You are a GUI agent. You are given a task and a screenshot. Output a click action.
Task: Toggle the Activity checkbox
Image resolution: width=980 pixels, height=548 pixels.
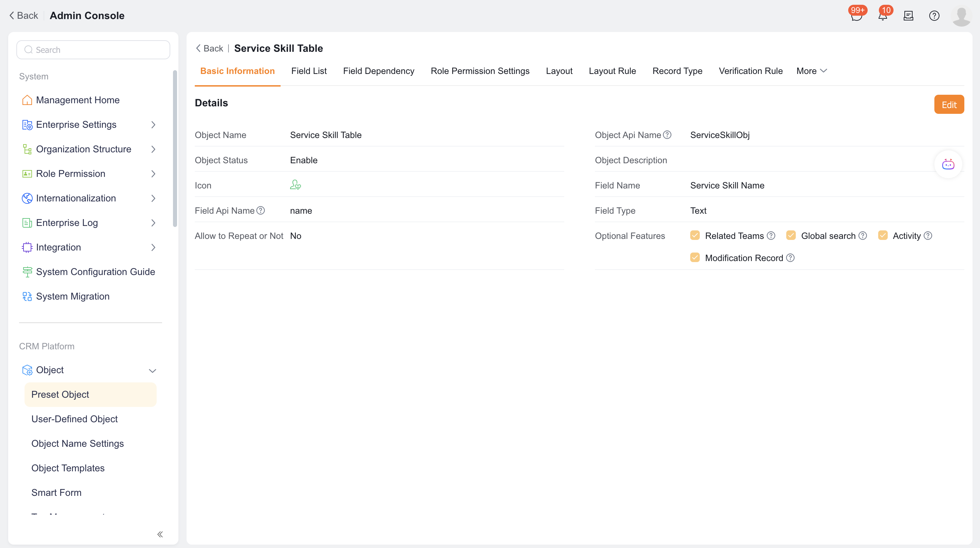[883, 236]
